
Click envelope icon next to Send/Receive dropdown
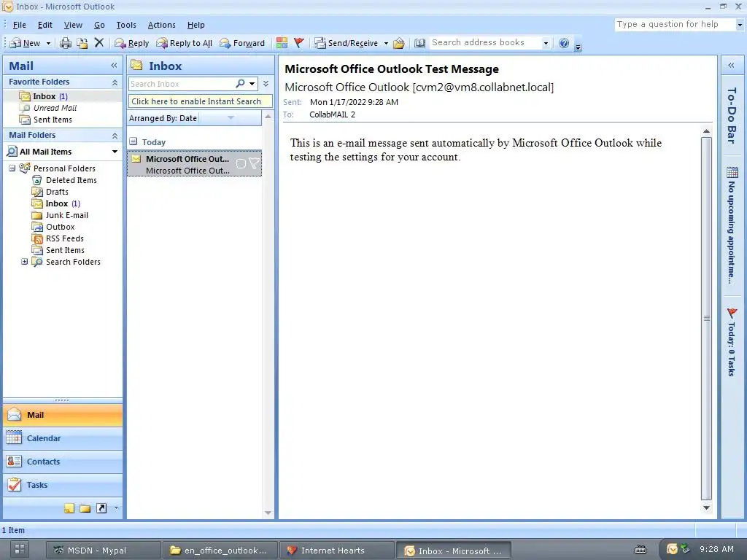(x=399, y=43)
